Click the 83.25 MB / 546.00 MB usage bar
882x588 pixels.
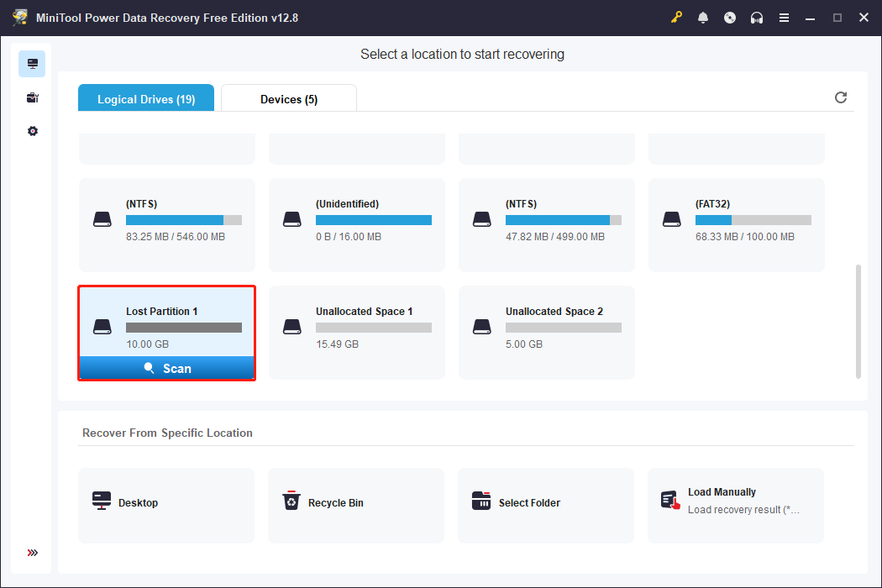pyautogui.click(x=184, y=220)
